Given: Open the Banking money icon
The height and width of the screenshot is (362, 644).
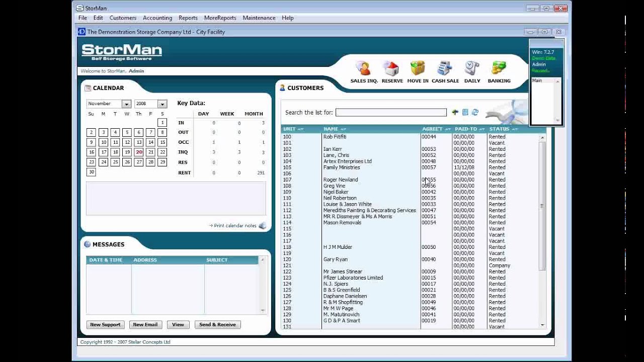Looking at the screenshot, I should (499, 68).
